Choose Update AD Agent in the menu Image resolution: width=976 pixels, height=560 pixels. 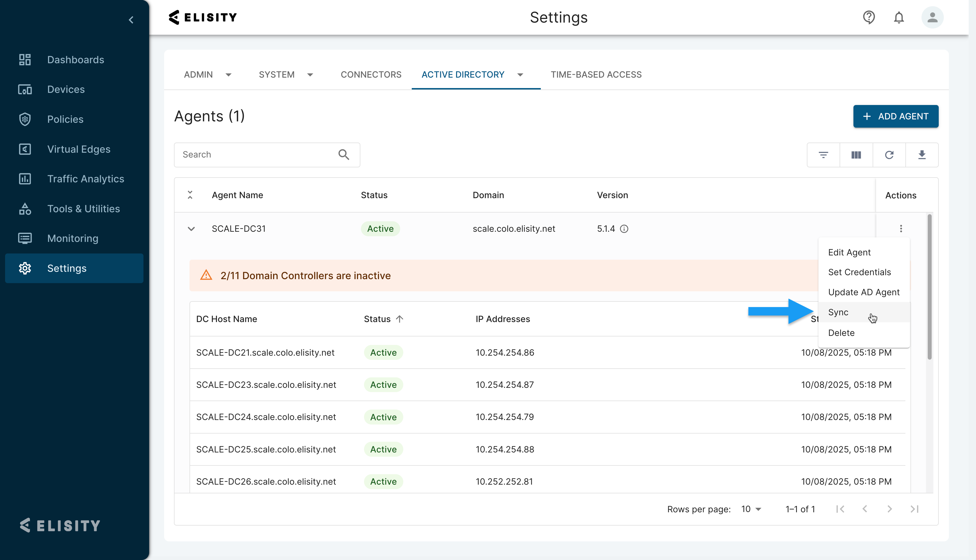coord(864,292)
